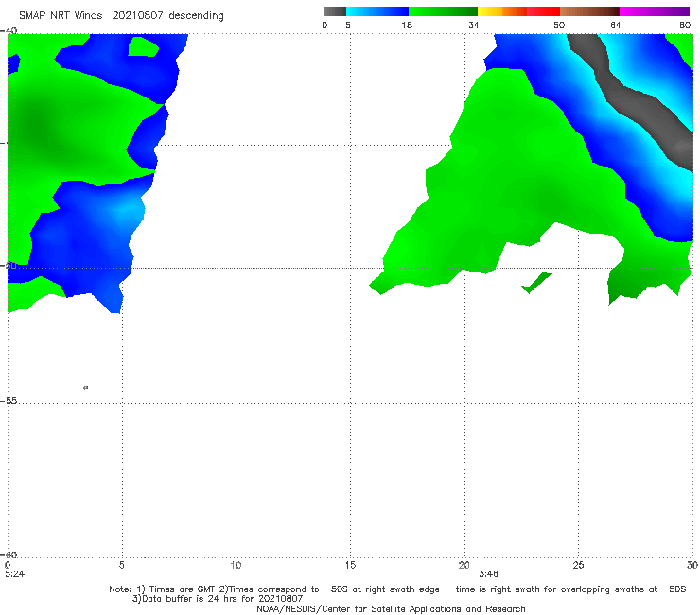Click the small isolated green sliver below the right swath
Screen dimensions: 700x615
click(x=536, y=283)
